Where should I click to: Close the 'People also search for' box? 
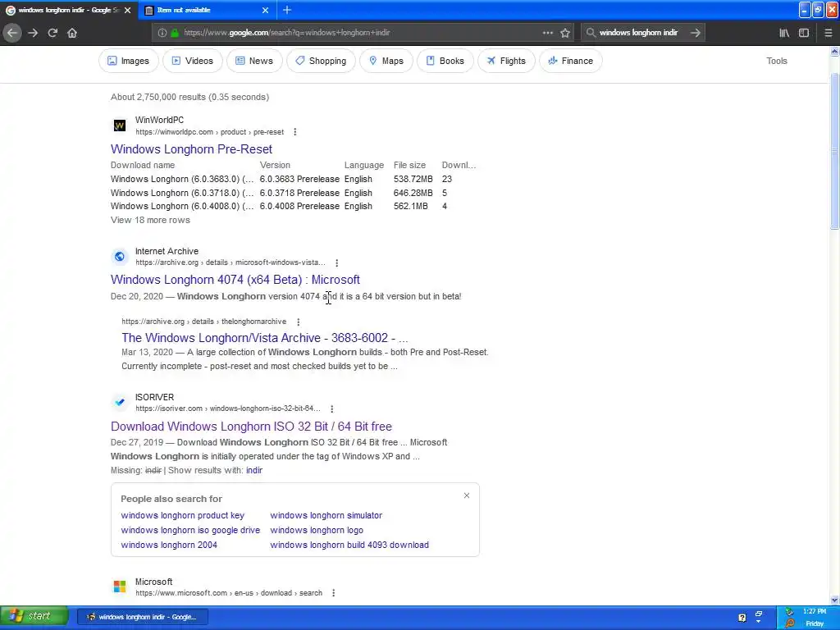(x=467, y=495)
